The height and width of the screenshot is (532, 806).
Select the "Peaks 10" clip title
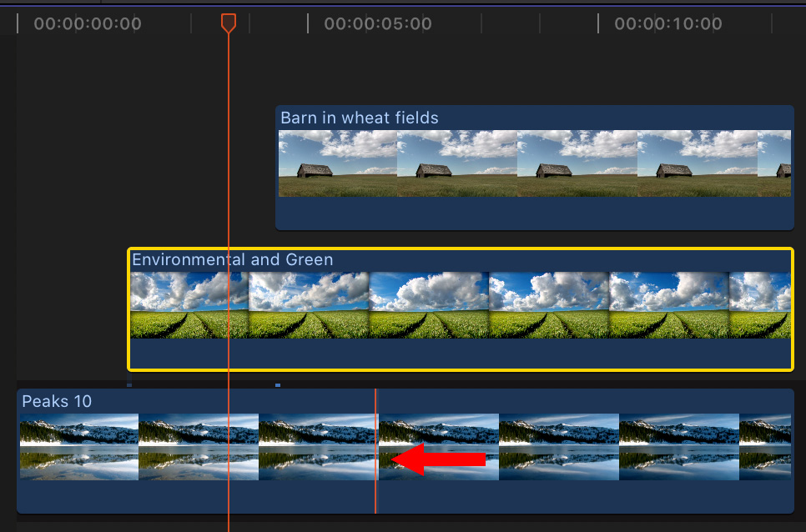point(57,401)
